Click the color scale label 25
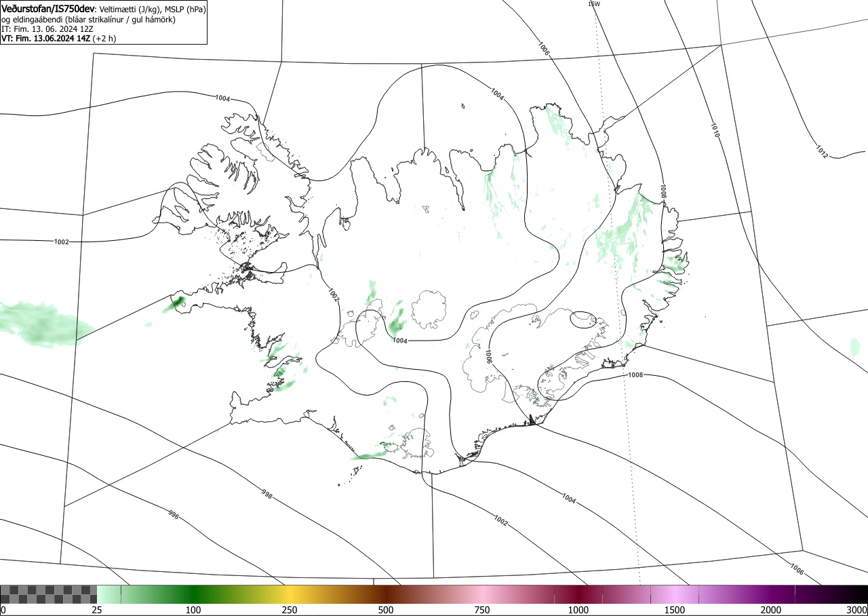 (97, 610)
